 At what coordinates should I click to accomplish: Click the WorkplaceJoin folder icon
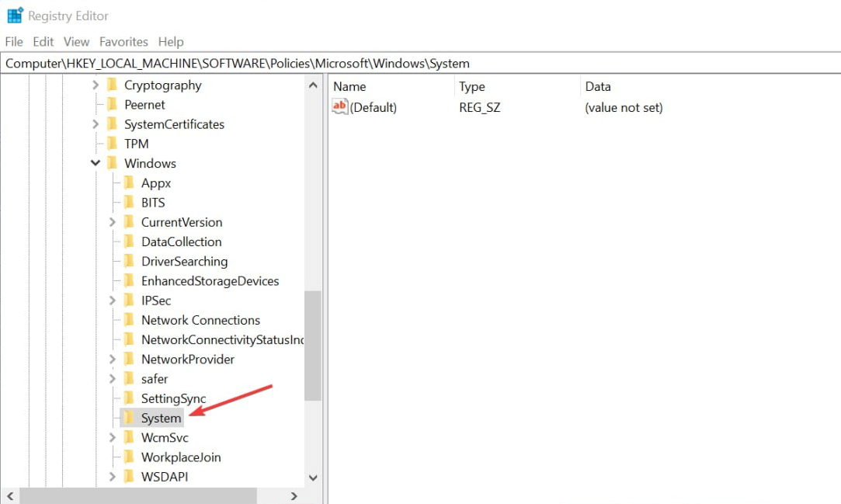(129, 457)
